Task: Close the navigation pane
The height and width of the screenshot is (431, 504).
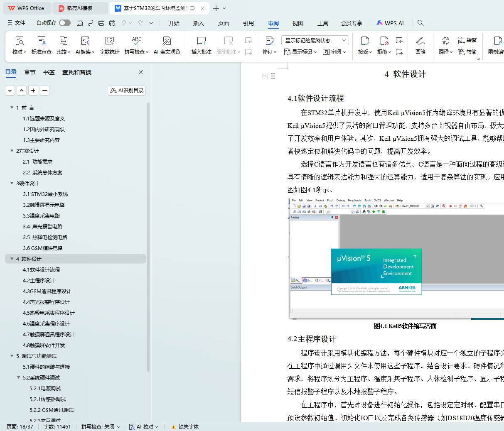Action: pos(141,72)
